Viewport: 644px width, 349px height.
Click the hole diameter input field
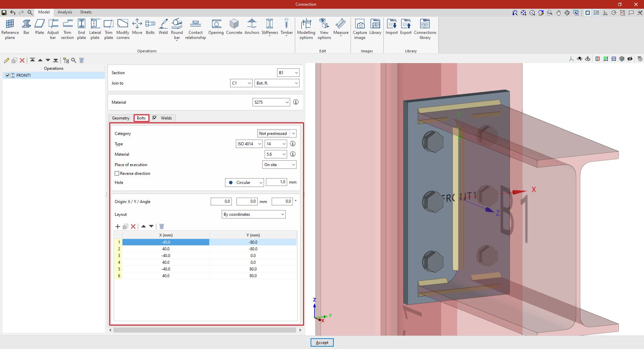pos(276,182)
